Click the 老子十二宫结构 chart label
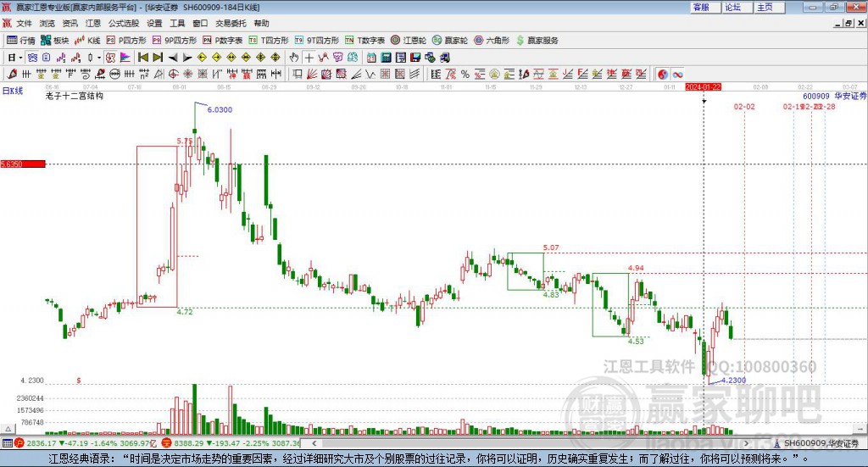This screenshot has width=868, height=467. click(x=75, y=96)
